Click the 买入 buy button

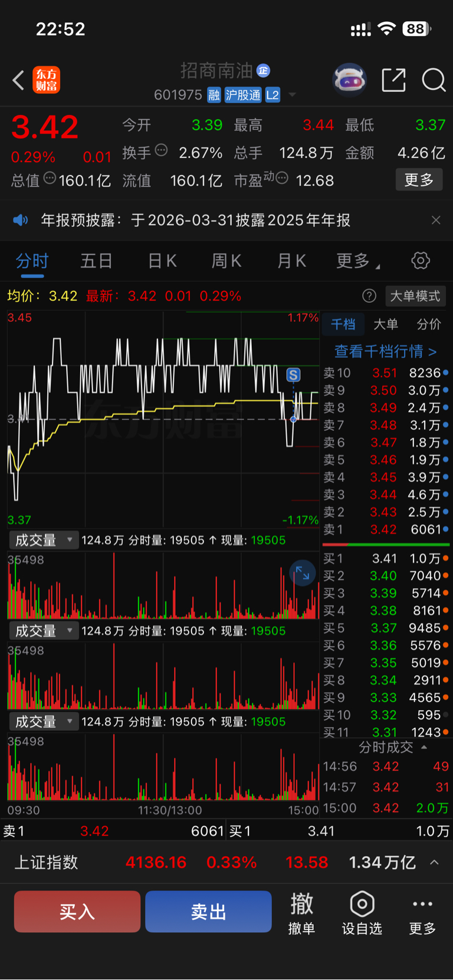77,912
